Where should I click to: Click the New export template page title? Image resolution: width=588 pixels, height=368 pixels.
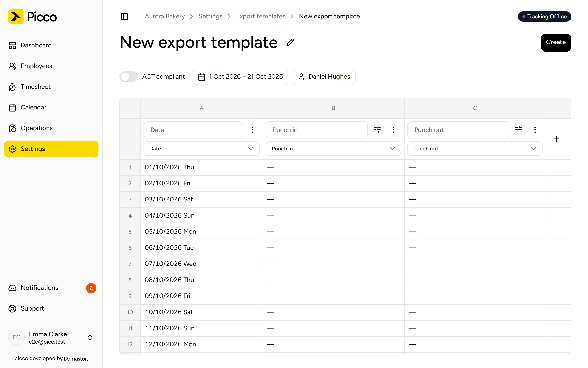coord(199,42)
